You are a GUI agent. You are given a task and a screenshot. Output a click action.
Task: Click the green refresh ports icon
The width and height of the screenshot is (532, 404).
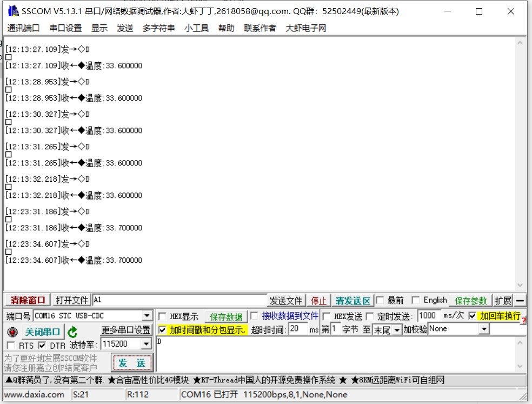pyautogui.click(x=72, y=332)
